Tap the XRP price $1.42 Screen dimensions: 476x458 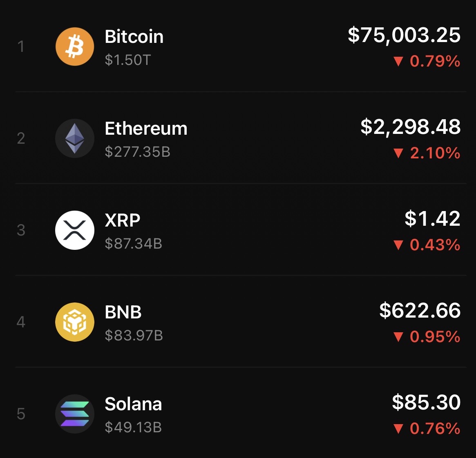[x=432, y=219]
